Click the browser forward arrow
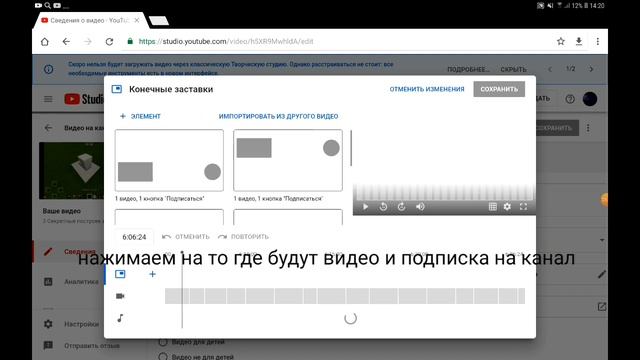640x360 pixels. coord(88,41)
